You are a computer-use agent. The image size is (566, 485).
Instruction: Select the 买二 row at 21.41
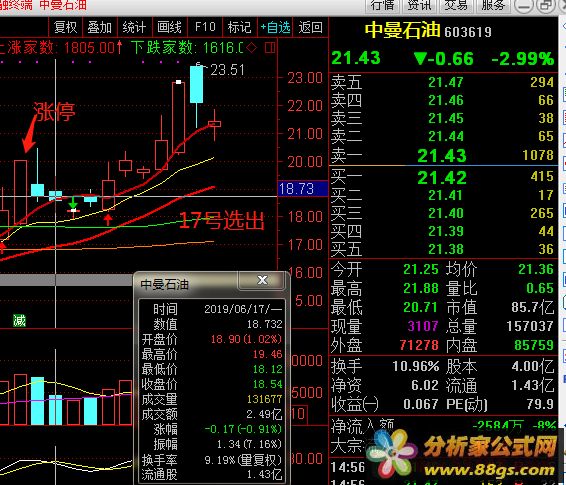pyautogui.click(x=443, y=195)
